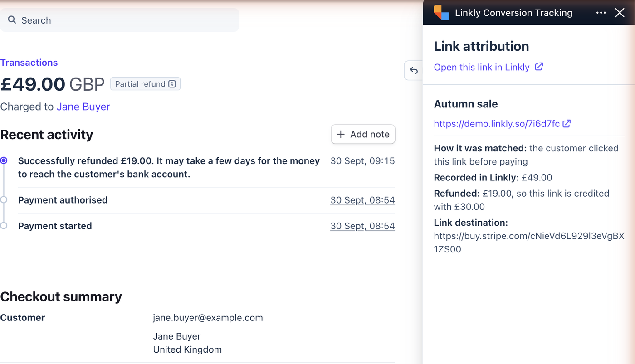Click the Customer row label
This screenshot has height=364, width=635.
click(x=23, y=318)
